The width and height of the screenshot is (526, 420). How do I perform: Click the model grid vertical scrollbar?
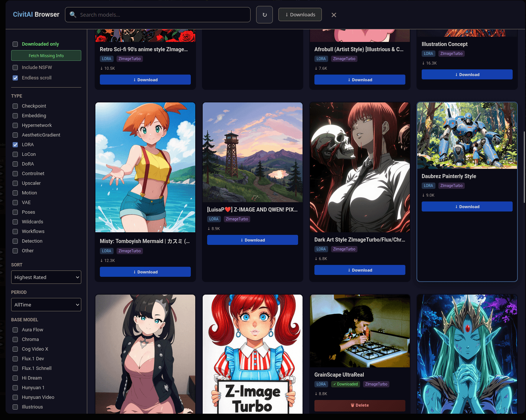coord(524,167)
